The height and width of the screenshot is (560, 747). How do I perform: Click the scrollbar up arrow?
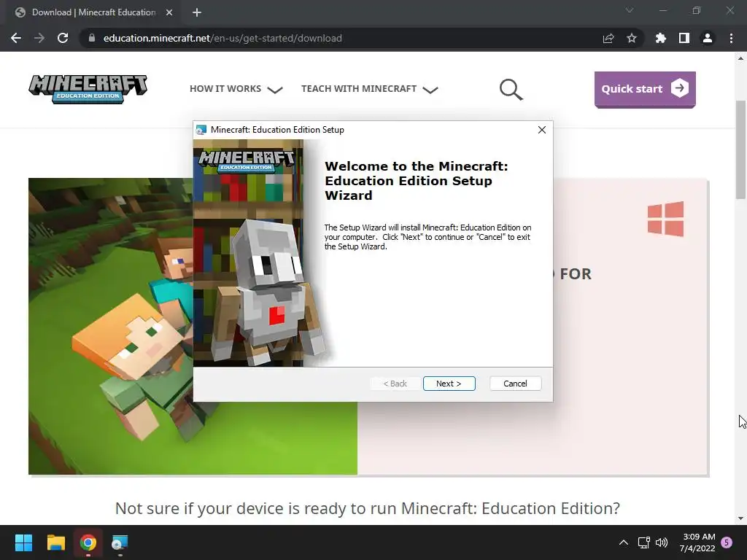(x=740, y=58)
